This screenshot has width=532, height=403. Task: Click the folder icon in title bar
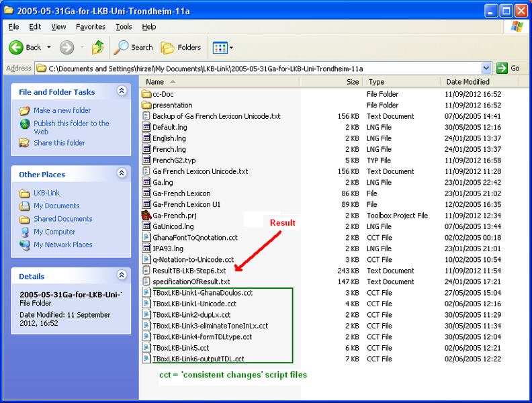[9, 10]
